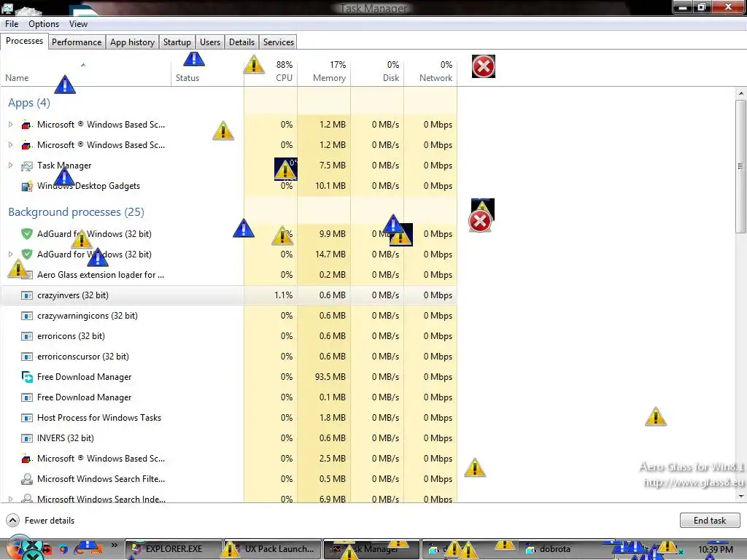
Task: Click the AdGuard shield icon in the 14.7 MB row
Action: [x=27, y=254]
